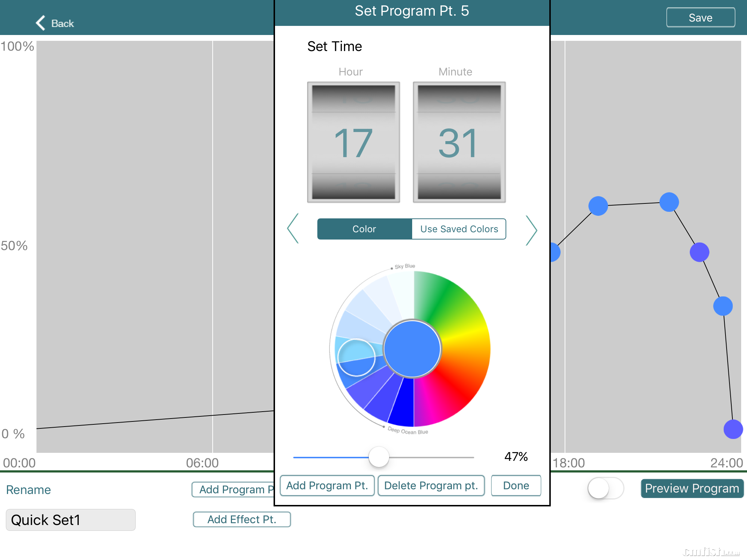Image resolution: width=747 pixels, height=560 pixels.
Task: Switch to the Use Saved Colors tab
Action: coord(459,229)
